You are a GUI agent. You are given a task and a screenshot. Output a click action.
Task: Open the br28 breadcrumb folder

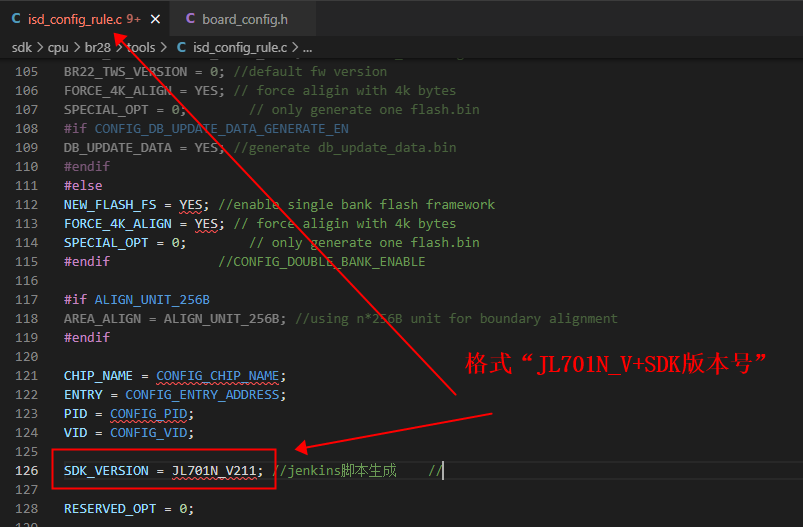pos(97,48)
